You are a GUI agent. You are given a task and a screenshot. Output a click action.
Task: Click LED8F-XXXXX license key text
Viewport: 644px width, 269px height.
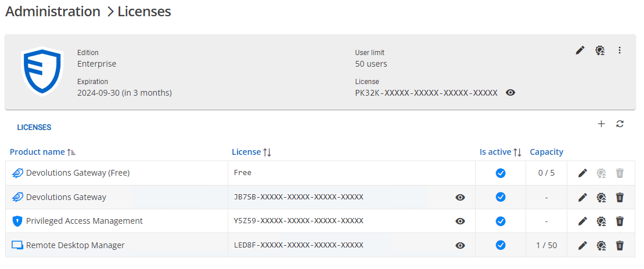point(298,245)
